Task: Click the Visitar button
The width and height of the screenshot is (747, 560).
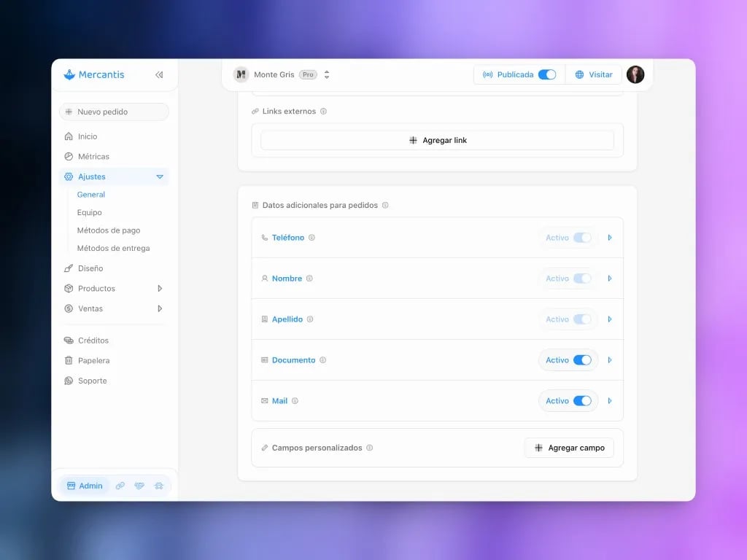Action: [594, 75]
